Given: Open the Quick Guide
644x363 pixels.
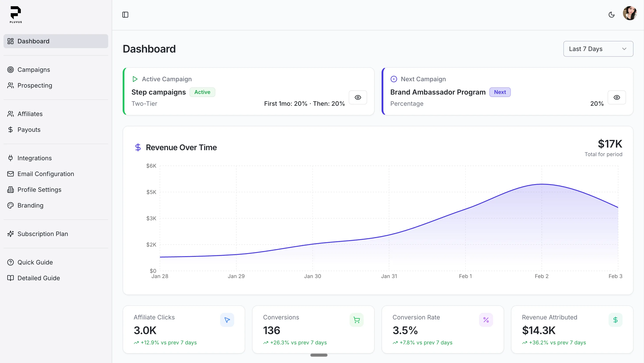Looking at the screenshot, I should [56, 262].
